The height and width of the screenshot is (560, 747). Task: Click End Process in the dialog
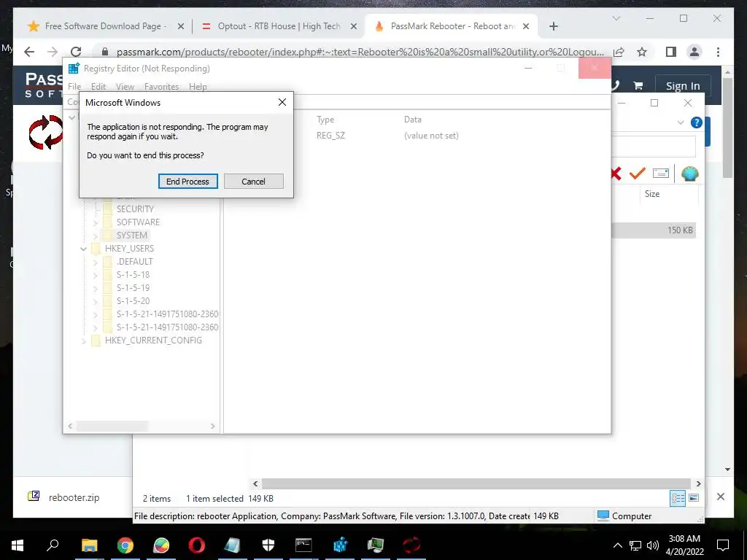coord(187,182)
